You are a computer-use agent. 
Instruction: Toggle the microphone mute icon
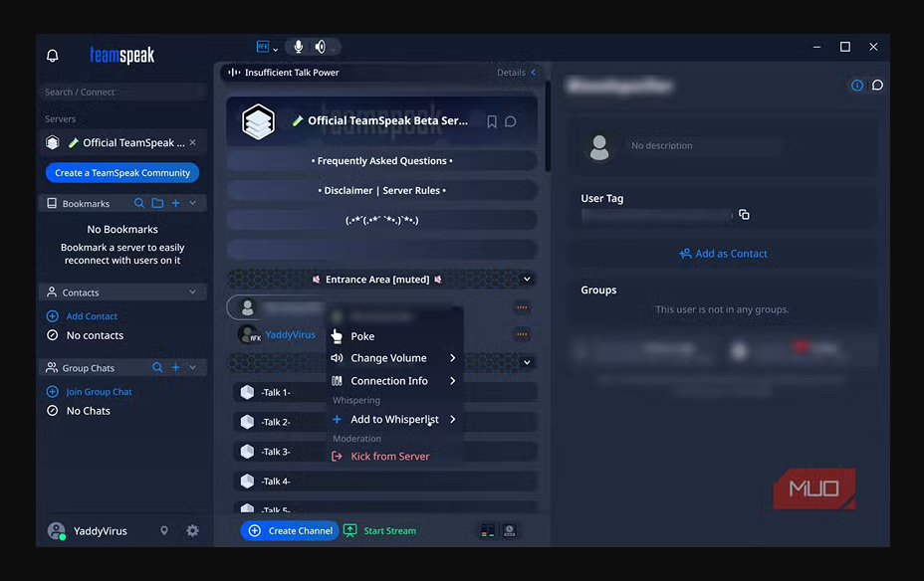[x=298, y=47]
